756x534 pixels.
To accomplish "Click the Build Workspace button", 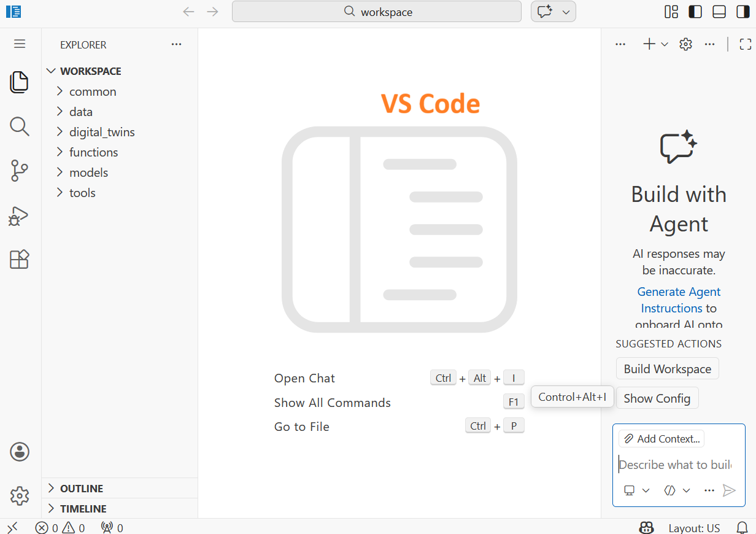I will pos(668,369).
